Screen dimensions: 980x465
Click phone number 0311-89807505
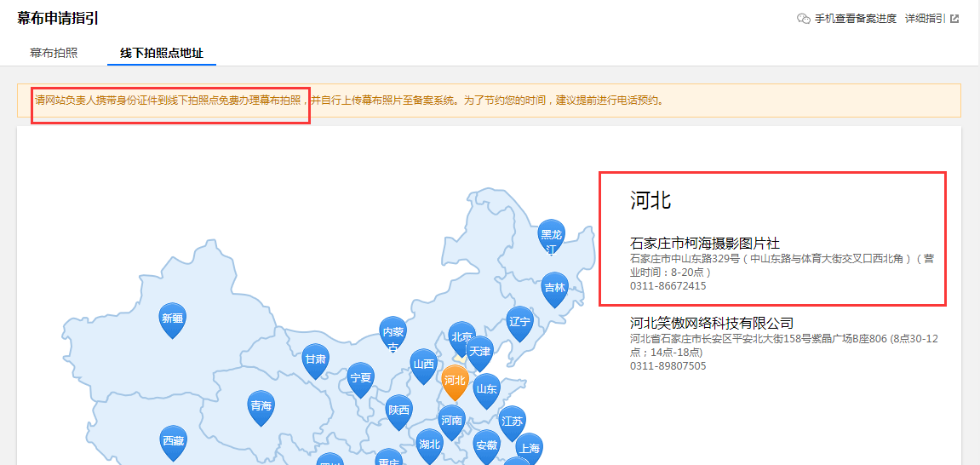[x=668, y=365]
